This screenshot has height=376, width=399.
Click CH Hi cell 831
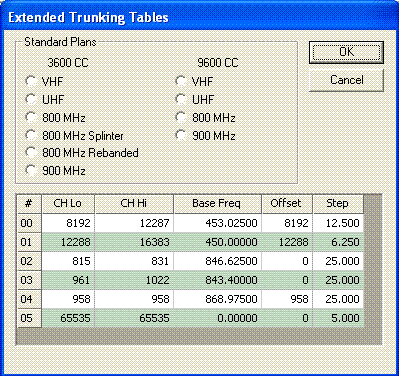(134, 261)
